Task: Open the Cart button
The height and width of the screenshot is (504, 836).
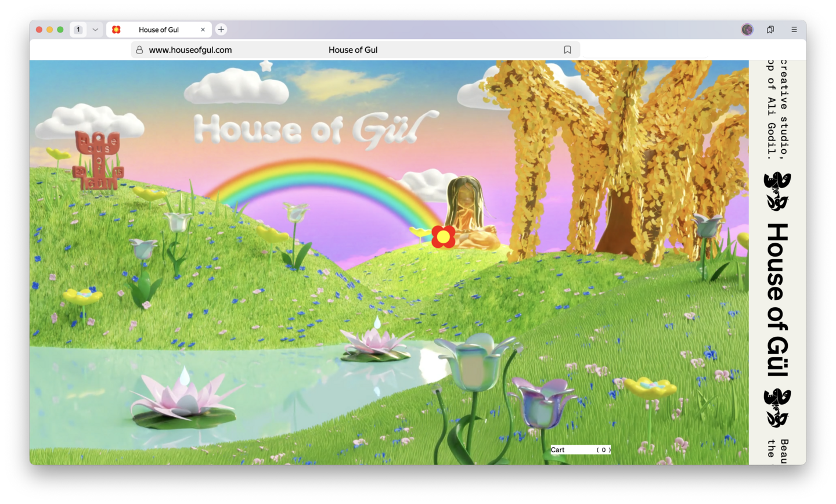Action: 581,450
